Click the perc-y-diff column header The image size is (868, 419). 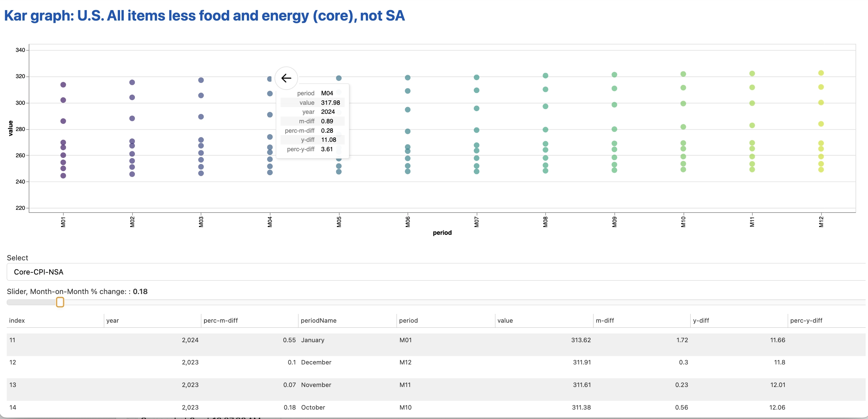(x=806, y=320)
